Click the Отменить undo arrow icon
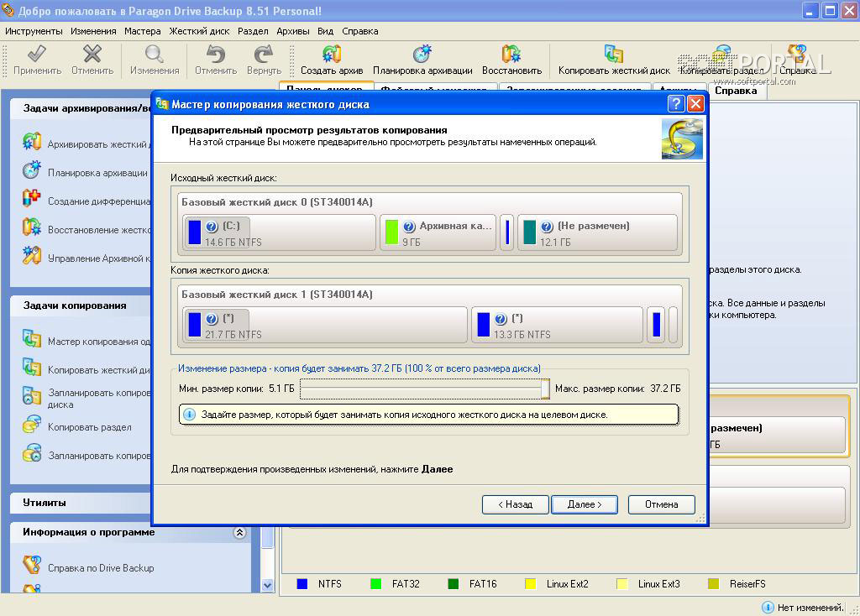The image size is (860, 616). pos(216,54)
